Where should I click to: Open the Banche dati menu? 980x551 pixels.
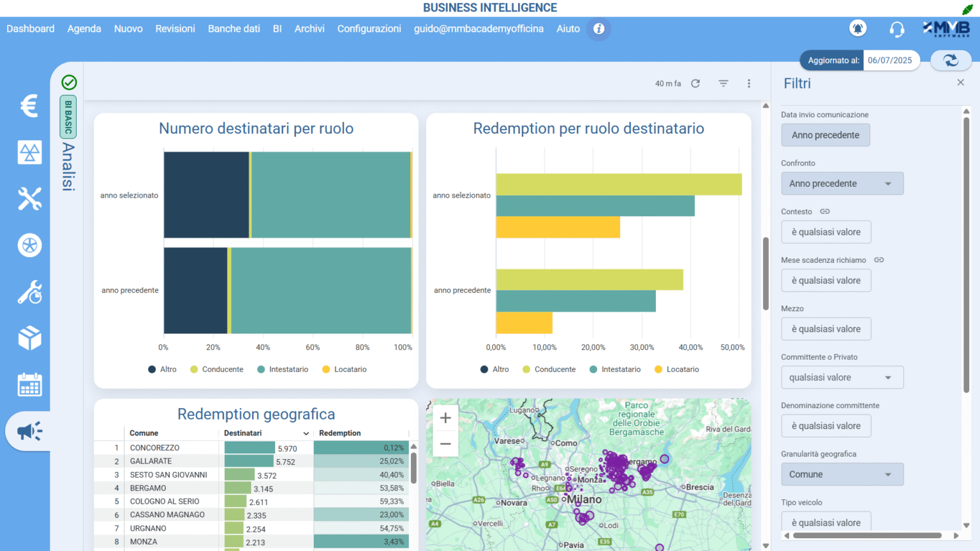point(234,29)
